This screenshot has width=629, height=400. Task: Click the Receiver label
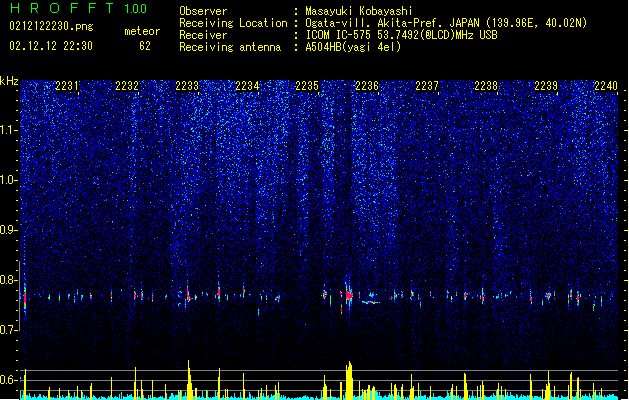point(203,35)
